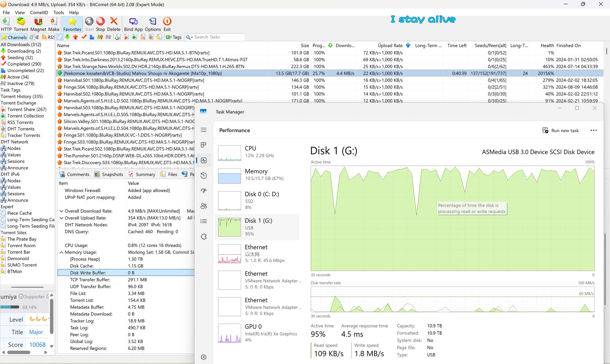
Task: Open Piece Cache under Expert
Action: pos(19,213)
